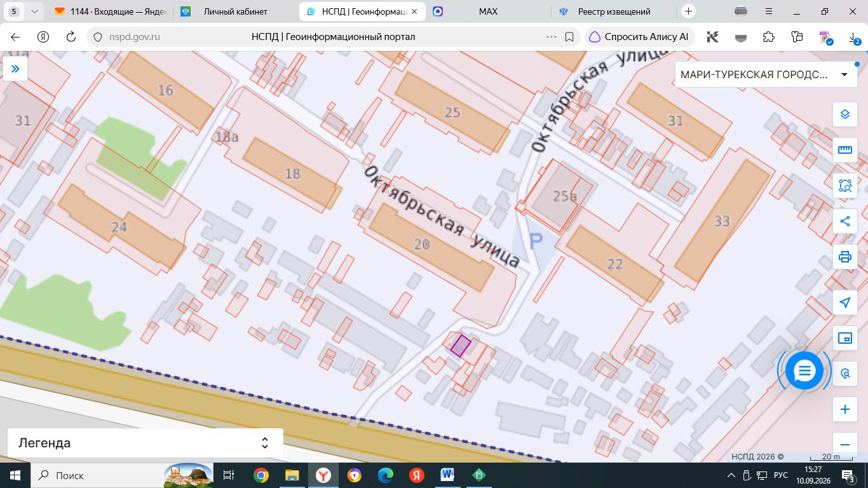Click Спросить Алису AI button

[x=640, y=37]
